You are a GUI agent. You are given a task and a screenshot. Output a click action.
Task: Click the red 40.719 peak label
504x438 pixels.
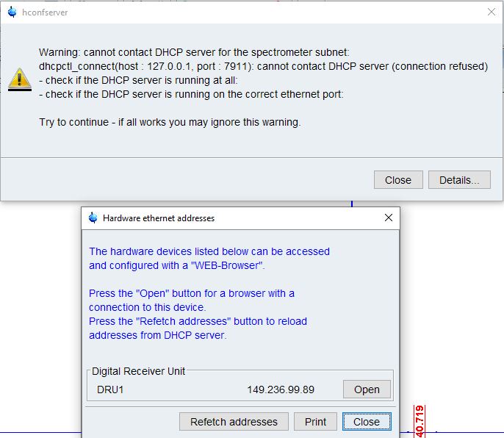coord(420,421)
